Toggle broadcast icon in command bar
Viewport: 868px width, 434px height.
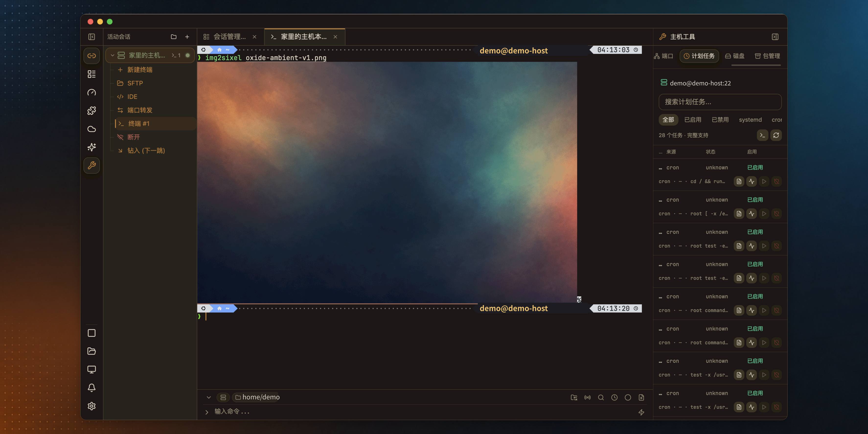coord(587,398)
